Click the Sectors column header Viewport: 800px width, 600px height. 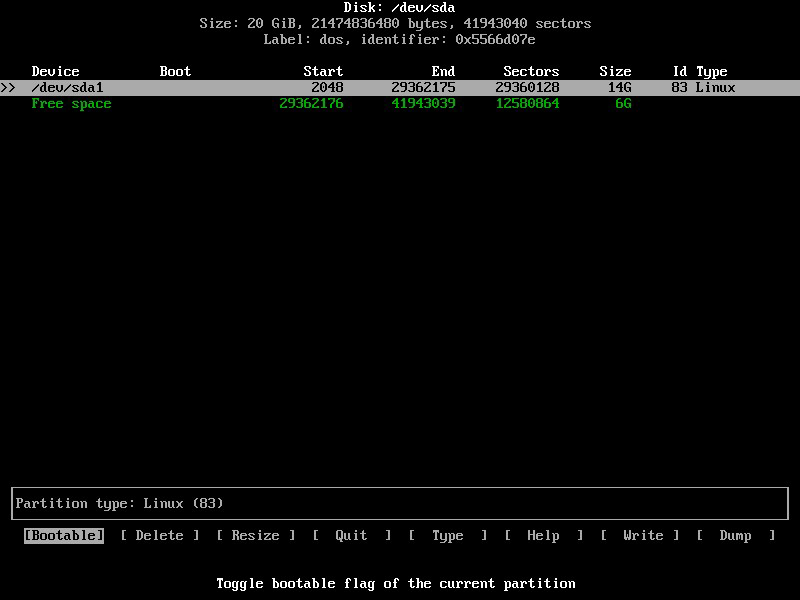coord(531,72)
